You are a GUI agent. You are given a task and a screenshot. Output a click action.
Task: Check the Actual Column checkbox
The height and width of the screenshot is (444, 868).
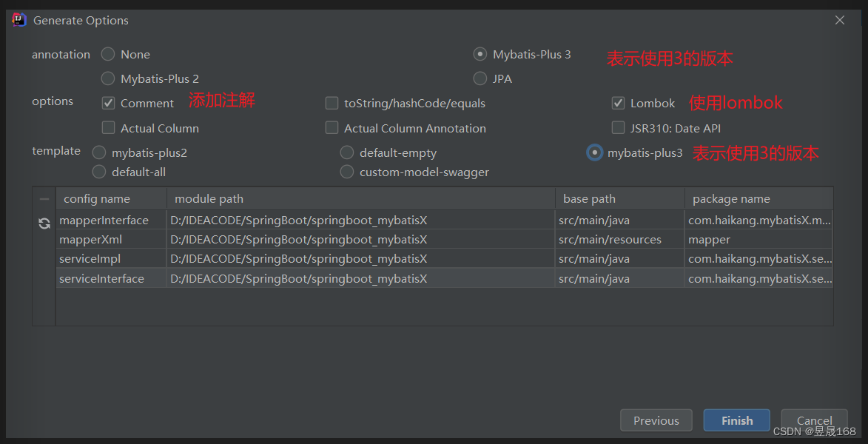109,128
